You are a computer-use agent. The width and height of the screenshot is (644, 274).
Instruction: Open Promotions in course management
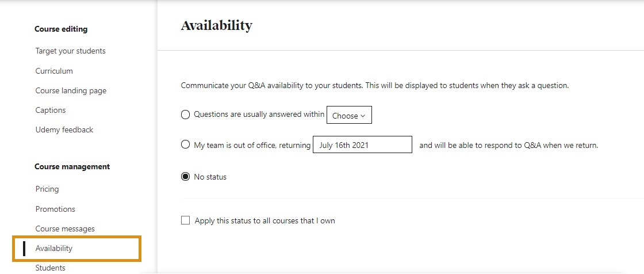55,210
